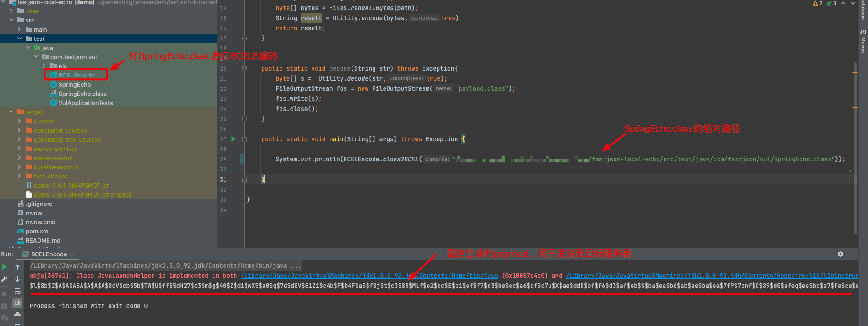The width and height of the screenshot is (868, 326).
Task: Hide the Run tool window
Action: 852,254
